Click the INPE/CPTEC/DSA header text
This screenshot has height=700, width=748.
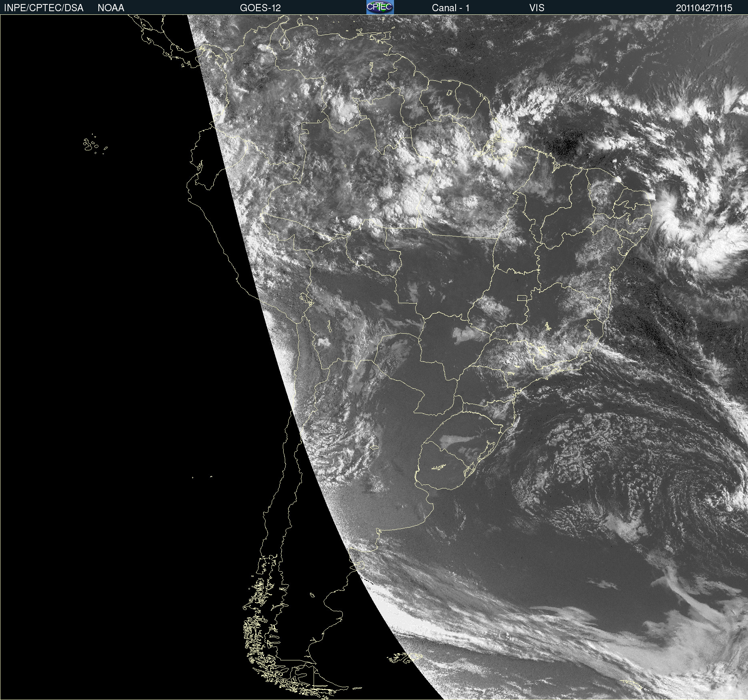click(44, 8)
